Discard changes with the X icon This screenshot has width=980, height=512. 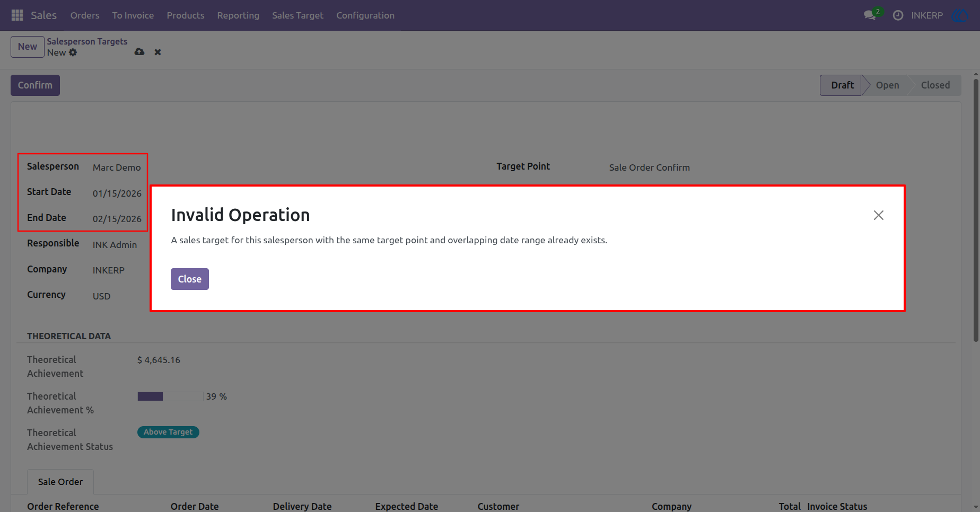(157, 52)
